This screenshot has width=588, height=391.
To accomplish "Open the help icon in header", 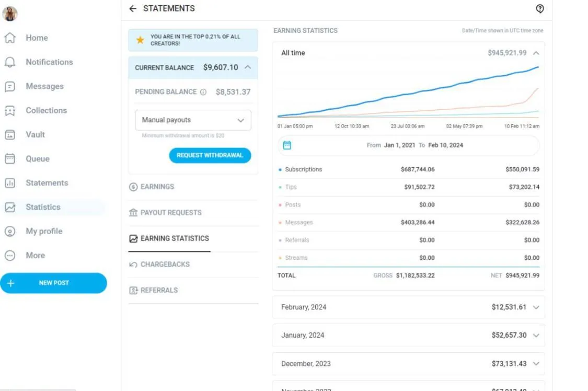I will coord(539,8).
